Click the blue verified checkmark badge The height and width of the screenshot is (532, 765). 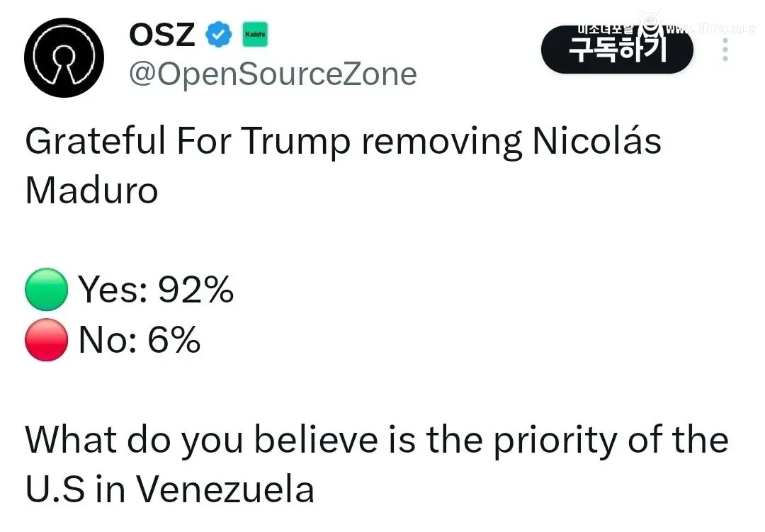point(219,33)
